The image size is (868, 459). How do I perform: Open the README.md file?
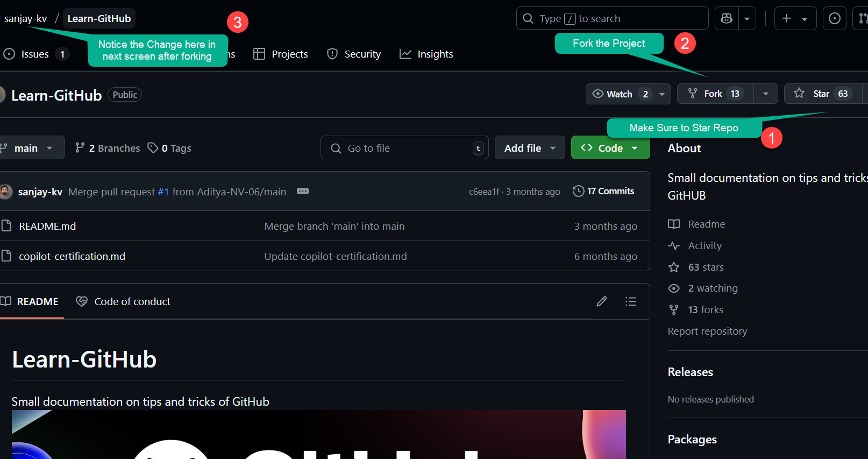click(x=47, y=227)
